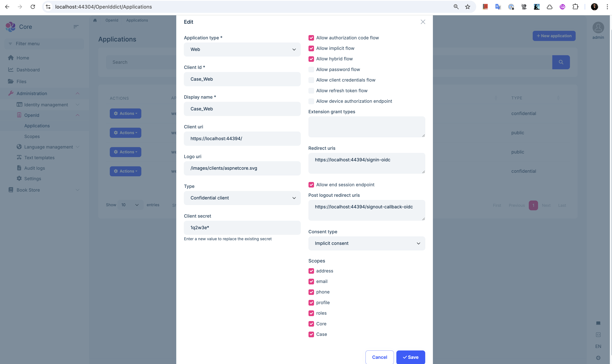Uncheck the roles scope checkbox
This screenshot has width=612, height=364.
pyautogui.click(x=311, y=313)
